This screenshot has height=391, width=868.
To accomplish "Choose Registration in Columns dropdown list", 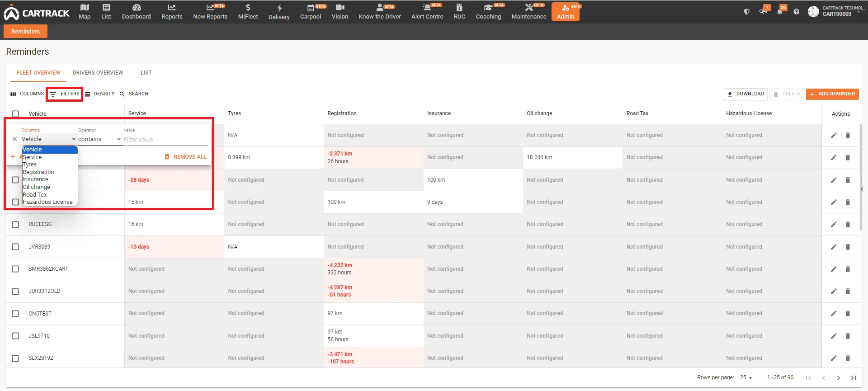I will click(x=50, y=172).
